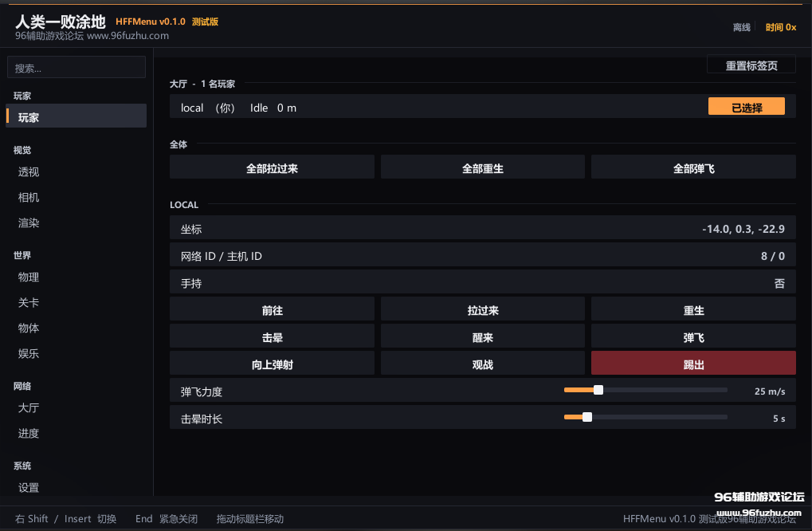Screen dimensions: 812x531
Task: Click the 人类一败涂地 title text
Action: click(60, 22)
